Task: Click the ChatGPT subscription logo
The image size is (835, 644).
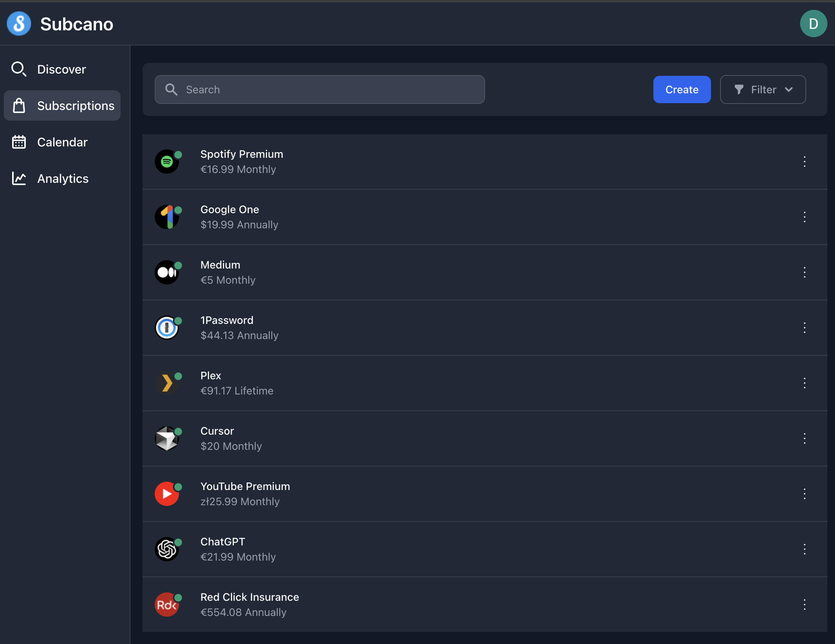Action: click(167, 550)
